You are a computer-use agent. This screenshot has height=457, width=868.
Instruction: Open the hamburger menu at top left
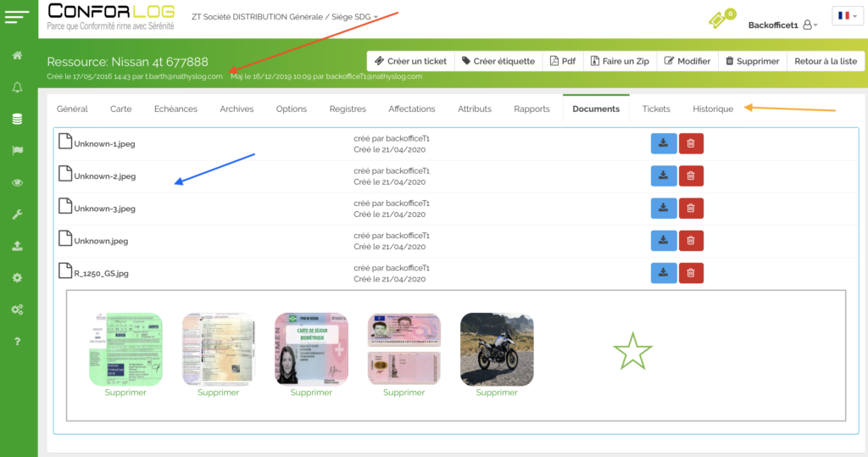[x=17, y=15]
